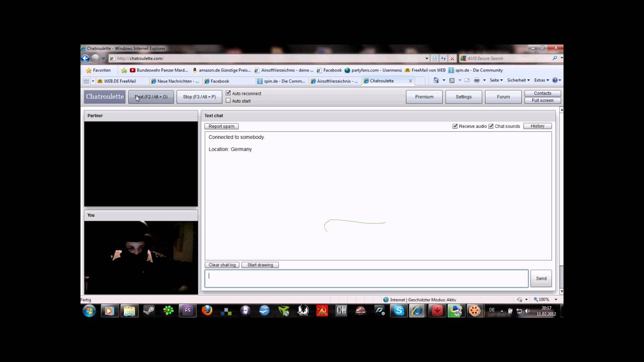Switch to the Facebook tab
The height and width of the screenshot is (362, 644).
pyautogui.click(x=229, y=81)
